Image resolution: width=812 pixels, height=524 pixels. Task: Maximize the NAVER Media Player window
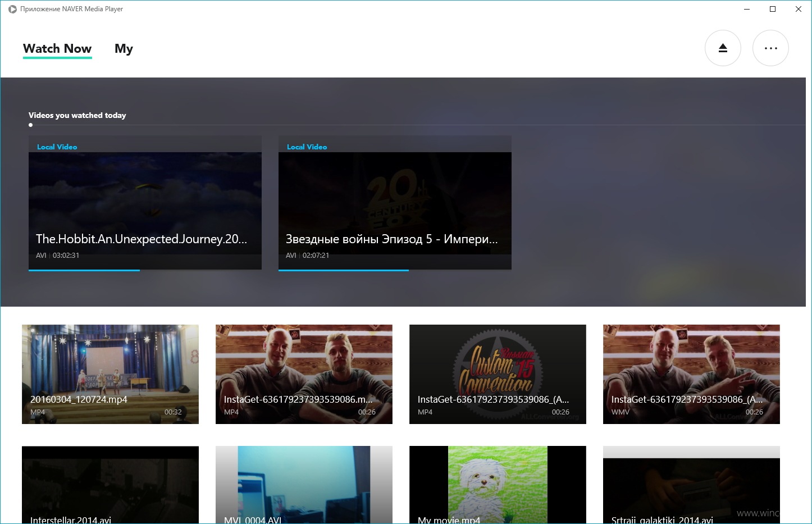click(x=773, y=9)
